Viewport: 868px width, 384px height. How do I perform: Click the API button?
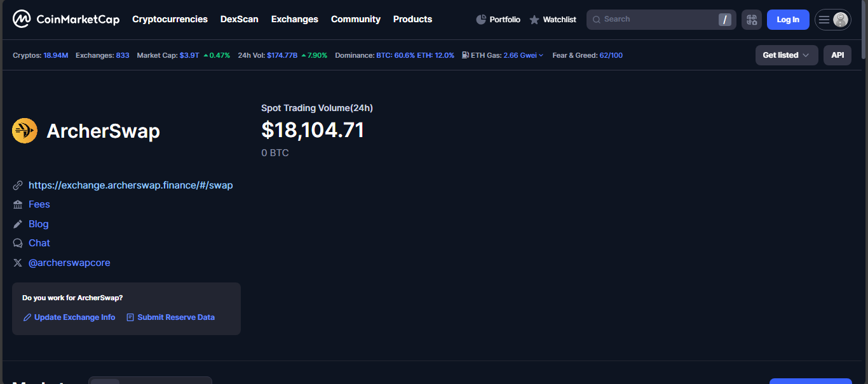click(837, 55)
